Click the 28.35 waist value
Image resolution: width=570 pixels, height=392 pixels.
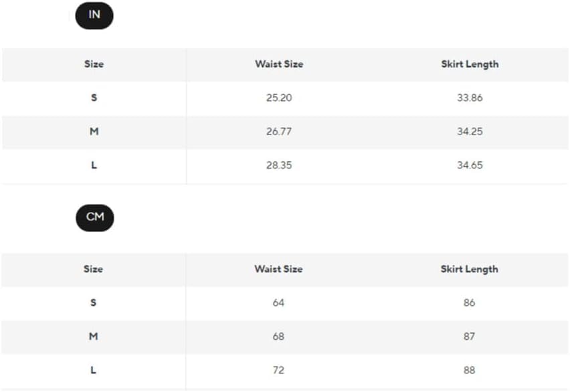pyautogui.click(x=279, y=165)
